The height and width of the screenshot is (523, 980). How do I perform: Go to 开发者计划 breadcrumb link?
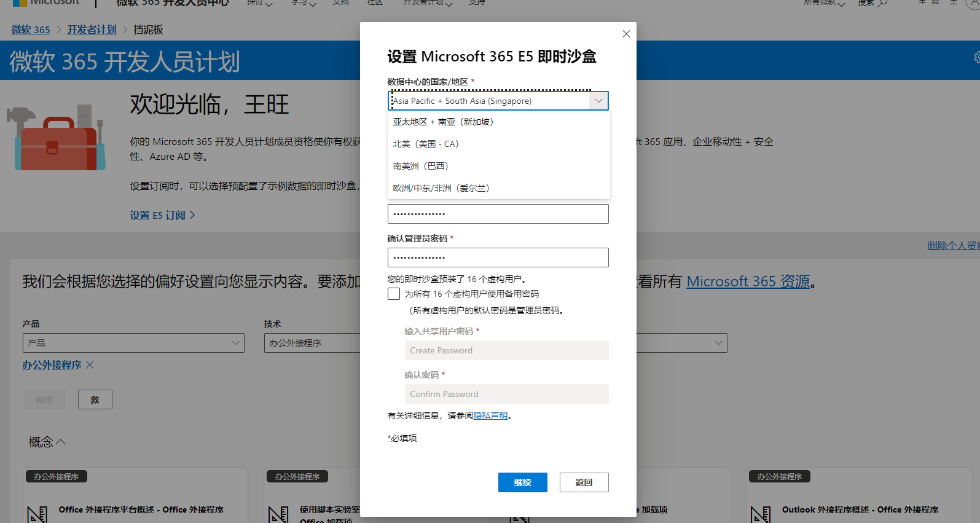[92, 29]
